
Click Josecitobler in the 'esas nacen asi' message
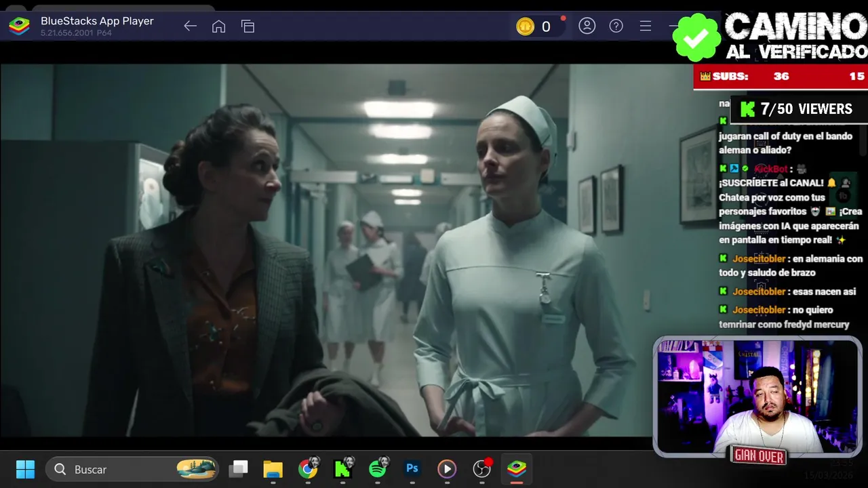point(759,291)
